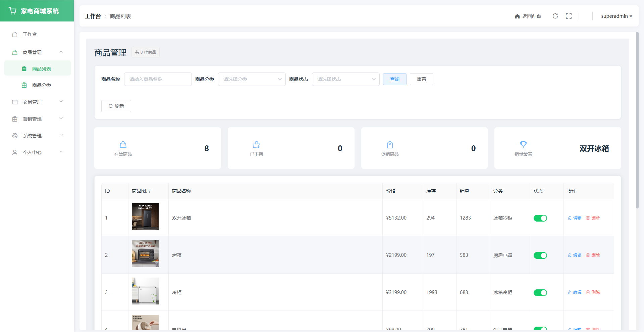This screenshot has height=332, width=644.
Task: Click the home icon for 返回前台
Action: click(517, 16)
